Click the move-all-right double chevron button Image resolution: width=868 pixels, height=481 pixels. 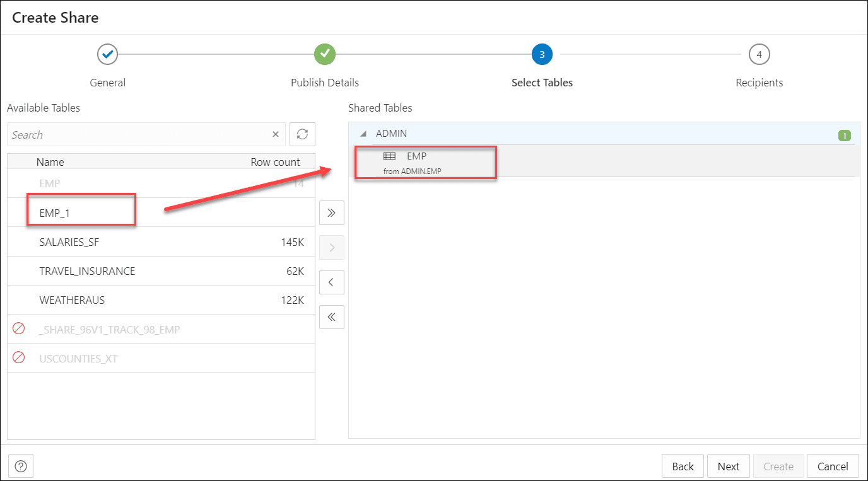(x=331, y=212)
